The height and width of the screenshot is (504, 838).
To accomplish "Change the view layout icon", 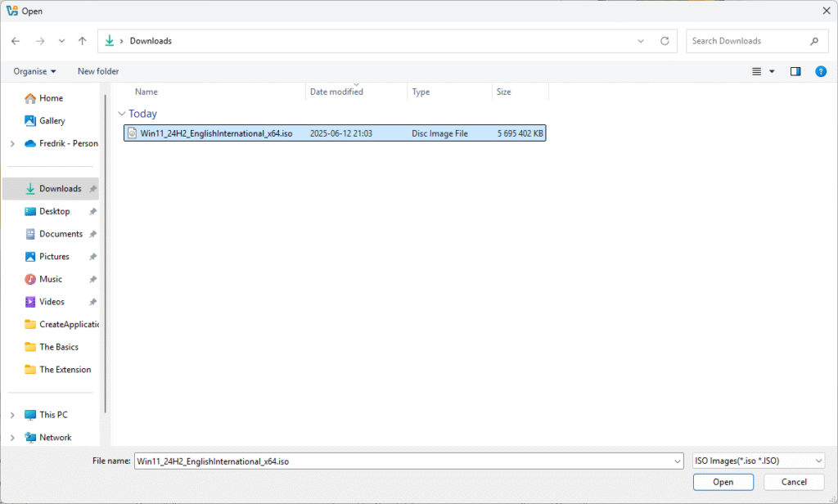I will [757, 72].
